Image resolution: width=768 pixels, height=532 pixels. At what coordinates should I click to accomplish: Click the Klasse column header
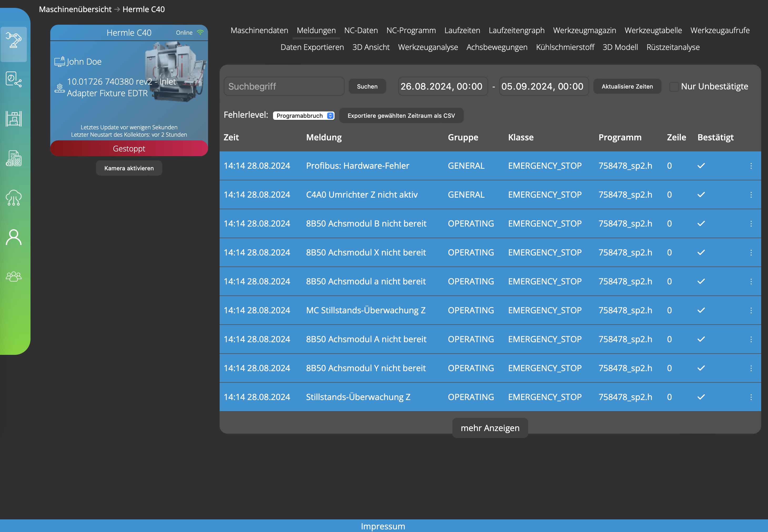point(521,137)
